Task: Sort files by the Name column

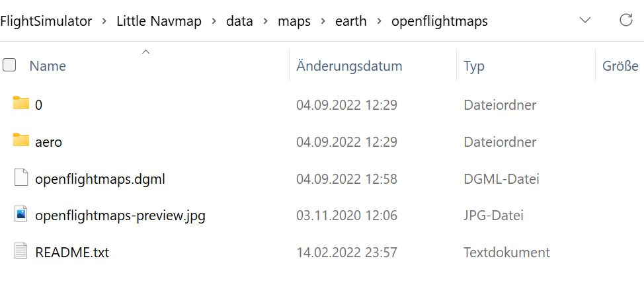Action: [x=48, y=66]
